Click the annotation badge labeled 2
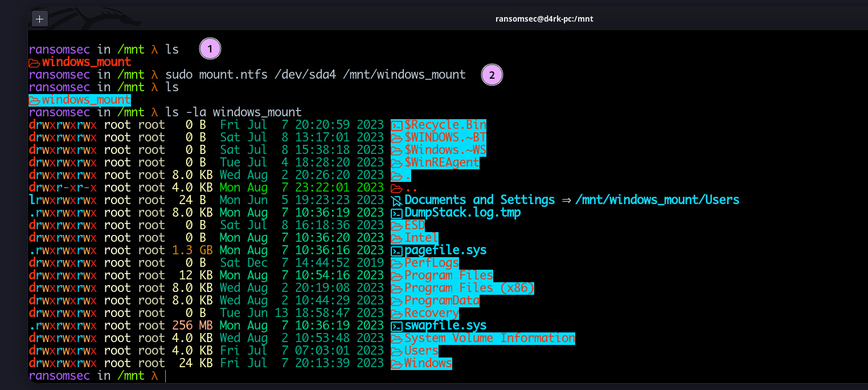Screen dimensions: 868x390 pos(492,75)
